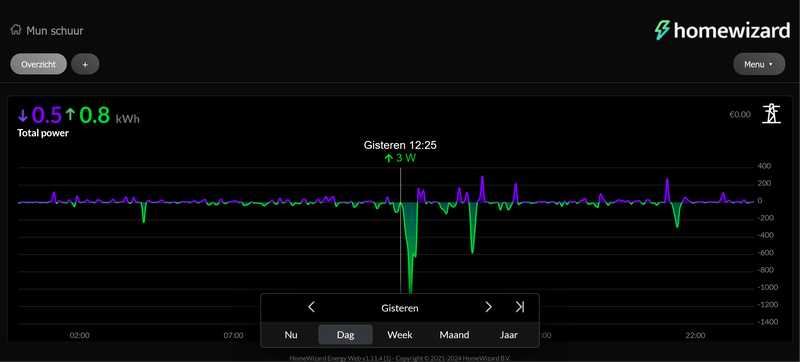The width and height of the screenshot is (800, 362).
Task: Click the HomeWizard lightning bolt logo
Action: point(662,31)
